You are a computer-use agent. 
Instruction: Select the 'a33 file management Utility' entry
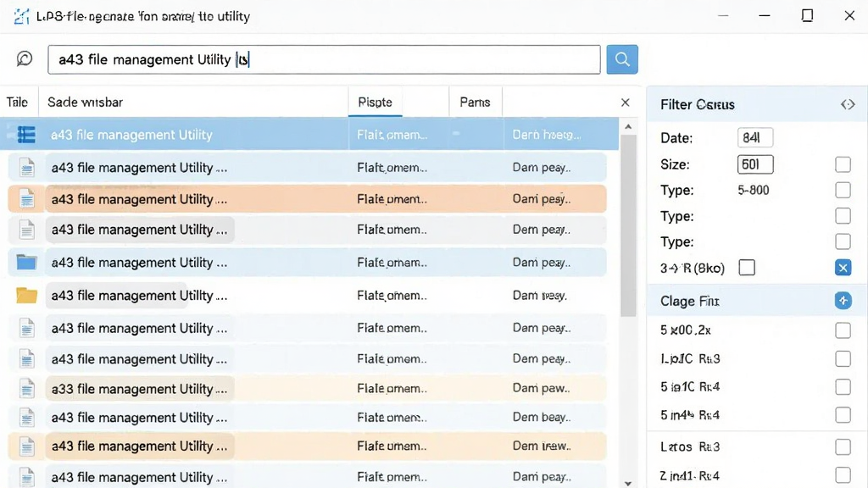coord(139,389)
